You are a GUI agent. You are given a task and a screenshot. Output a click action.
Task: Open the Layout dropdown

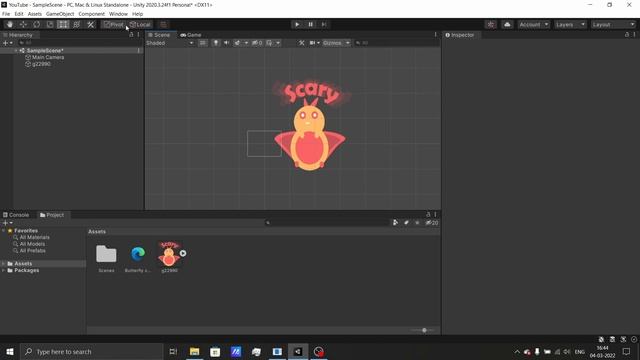613,24
